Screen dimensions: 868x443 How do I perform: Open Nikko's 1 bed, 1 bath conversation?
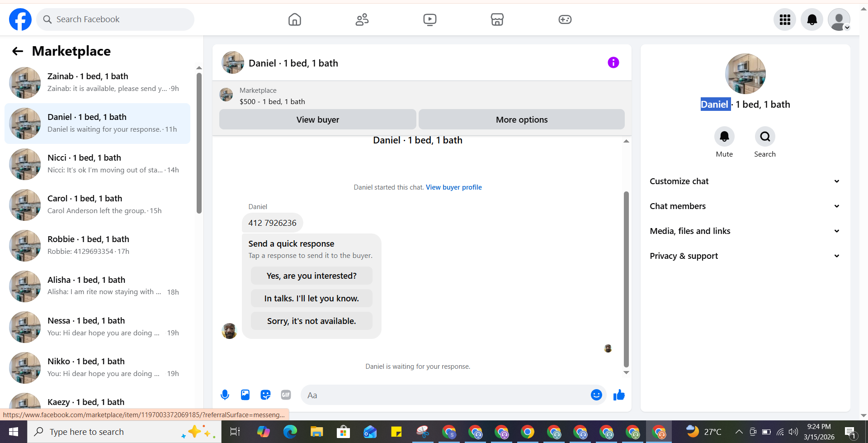97,368
